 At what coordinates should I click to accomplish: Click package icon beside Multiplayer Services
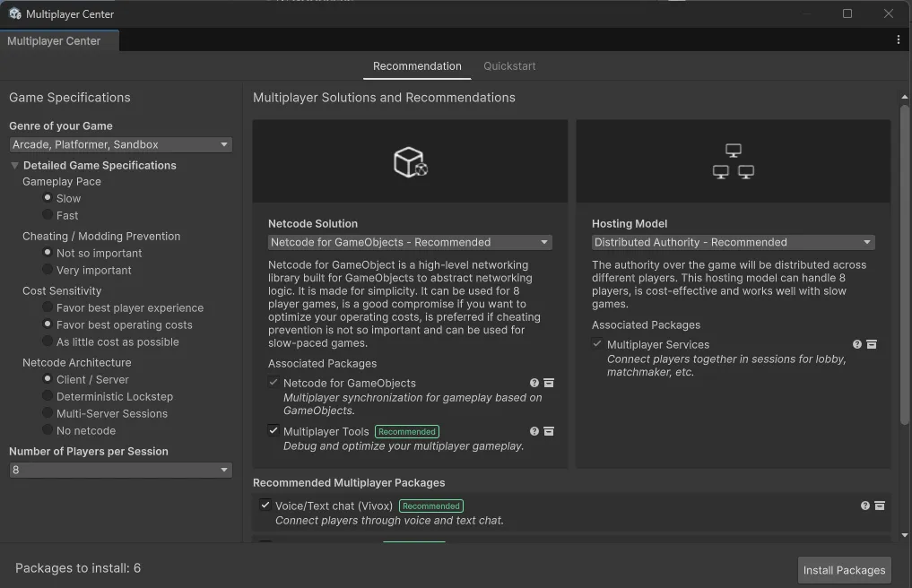click(x=872, y=344)
